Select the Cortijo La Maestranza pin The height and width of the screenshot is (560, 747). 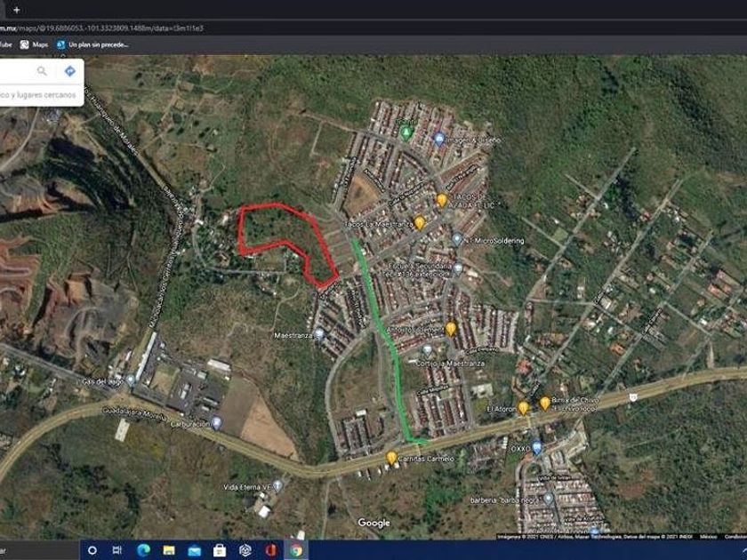(428, 351)
